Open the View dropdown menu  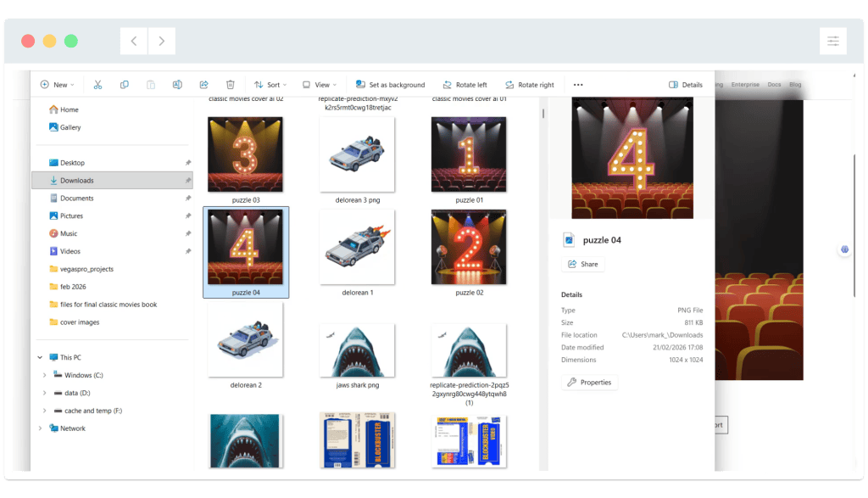pyautogui.click(x=320, y=85)
